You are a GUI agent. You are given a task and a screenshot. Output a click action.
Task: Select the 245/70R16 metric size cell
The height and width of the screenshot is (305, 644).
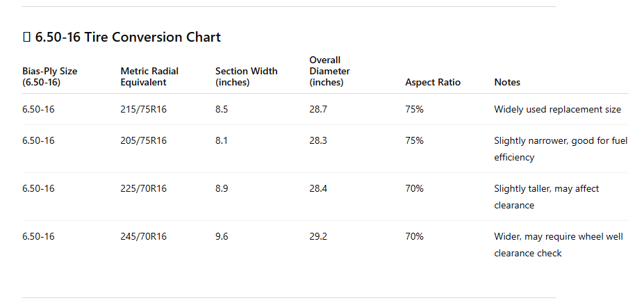[x=144, y=237]
